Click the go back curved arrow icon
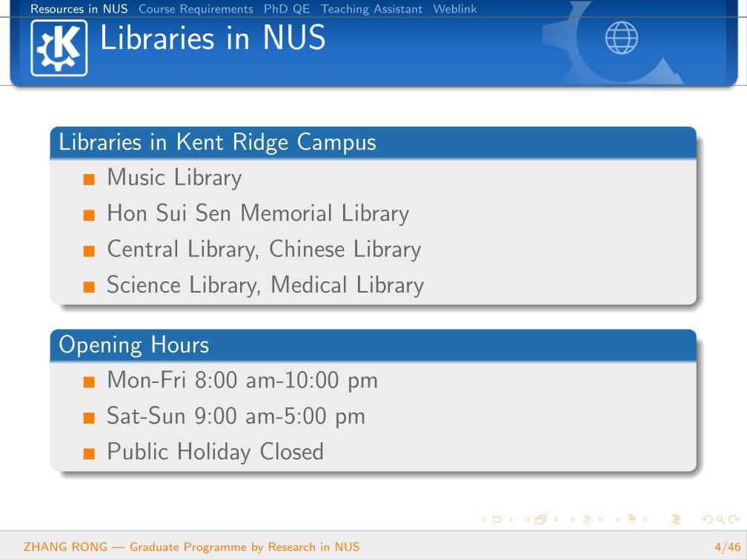The height and width of the screenshot is (560, 747). click(708, 519)
